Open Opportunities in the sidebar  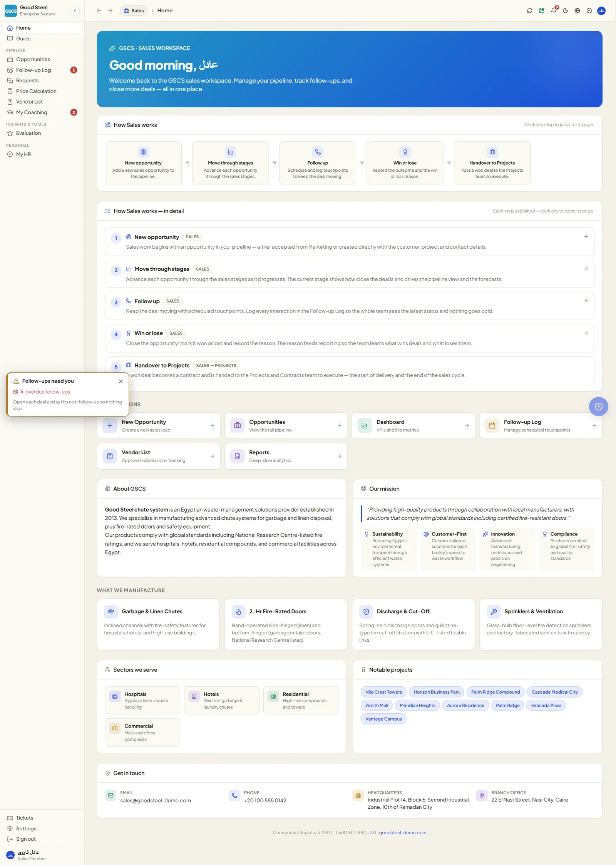(x=42, y=59)
